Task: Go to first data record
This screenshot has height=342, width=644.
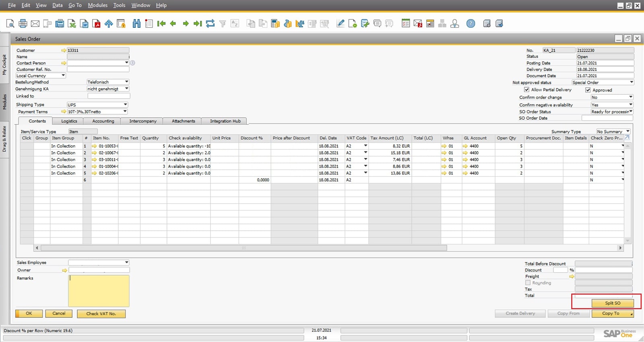Action: pyautogui.click(x=161, y=24)
